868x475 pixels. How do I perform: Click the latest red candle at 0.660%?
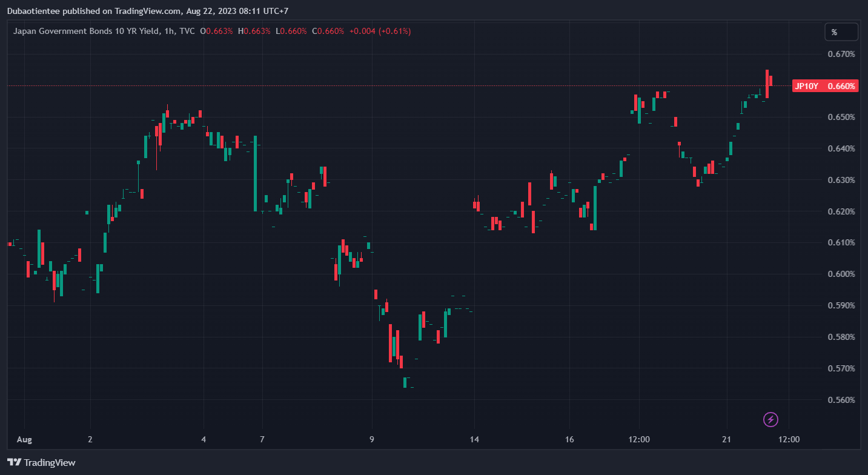point(770,81)
